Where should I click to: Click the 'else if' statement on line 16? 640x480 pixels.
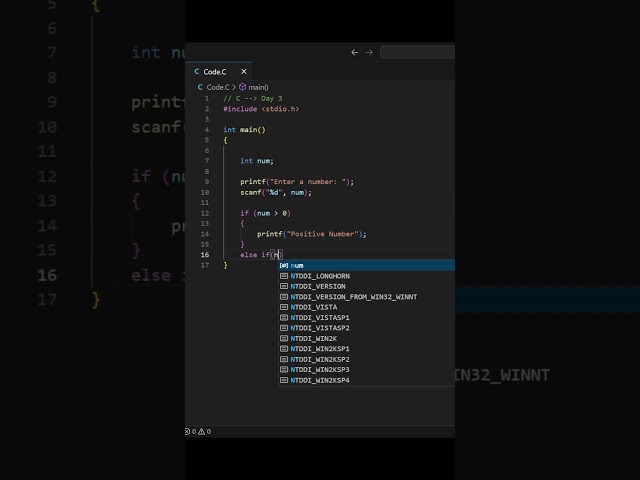[x=261, y=255]
